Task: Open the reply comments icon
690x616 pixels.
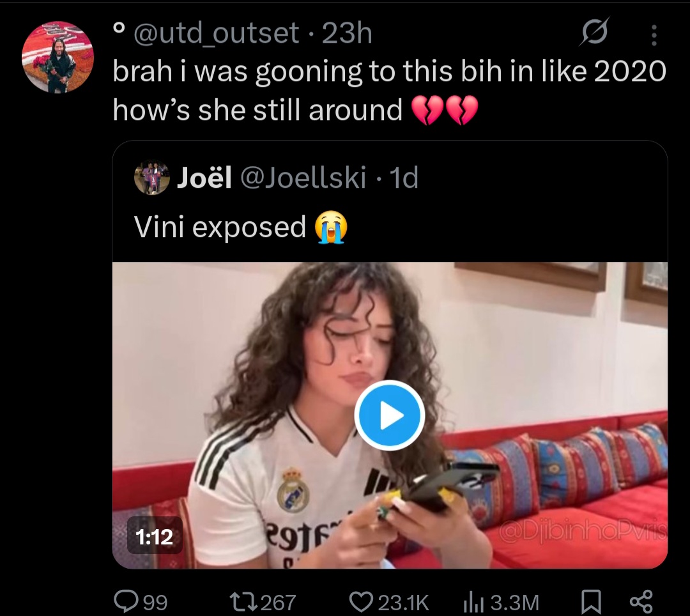Action: point(126,601)
